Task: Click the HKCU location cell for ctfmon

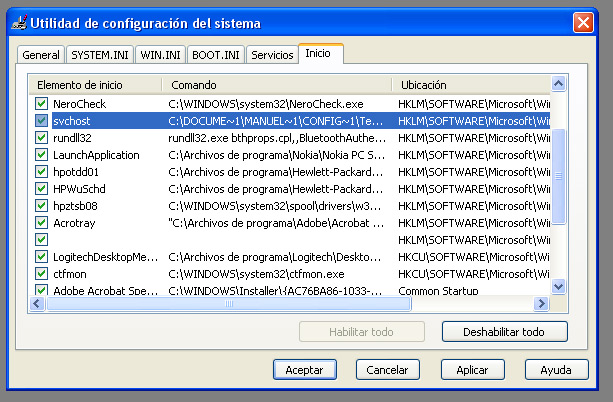Action: [x=474, y=274]
